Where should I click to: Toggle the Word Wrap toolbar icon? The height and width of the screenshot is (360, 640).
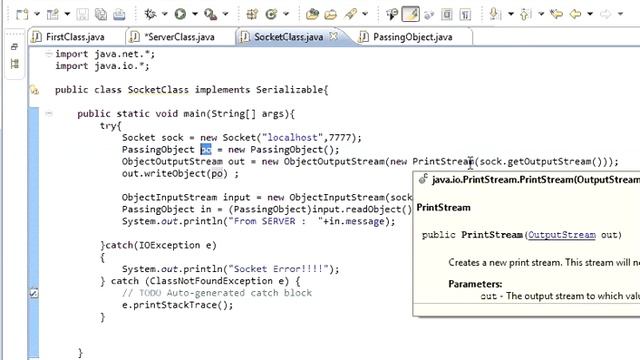click(x=429, y=15)
